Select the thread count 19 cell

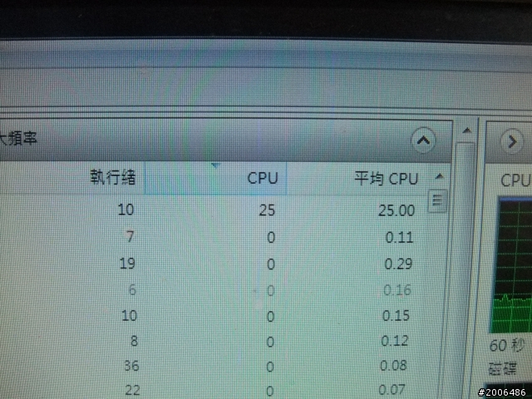coord(127,264)
